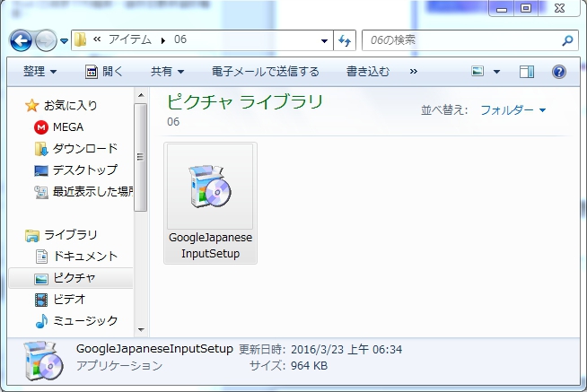
Task: Click the 更新日時 value 2016/3/23 上午 06:34
Action: [346, 349]
